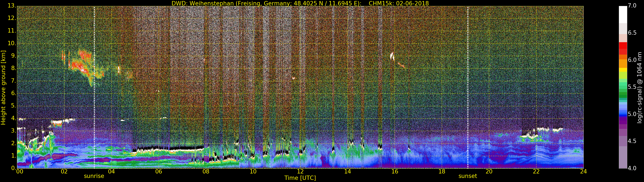Image resolution: width=644 pixels, height=182 pixels.
Task: Click the 12 tick on the time axis
Action: tap(300, 172)
